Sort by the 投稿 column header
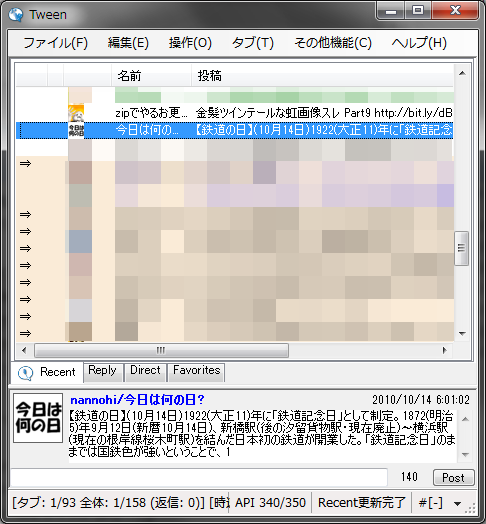The height and width of the screenshot is (524, 486). click(x=322, y=76)
